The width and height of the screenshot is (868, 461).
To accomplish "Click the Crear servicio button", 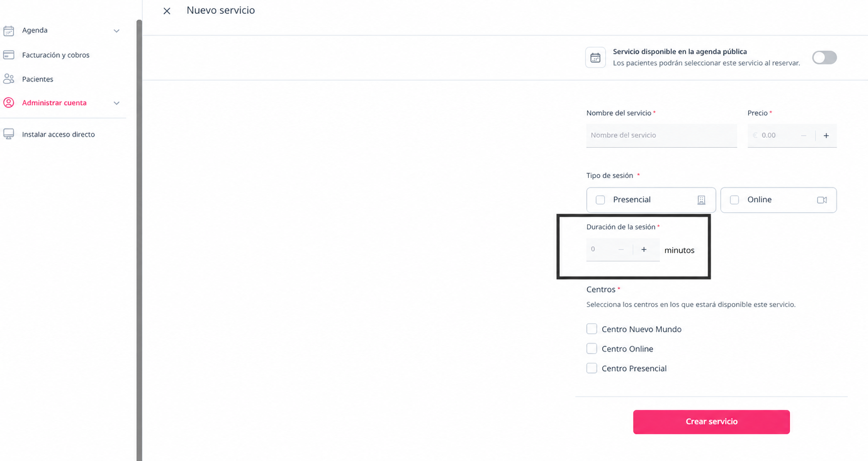I will [x=711, y=422].
